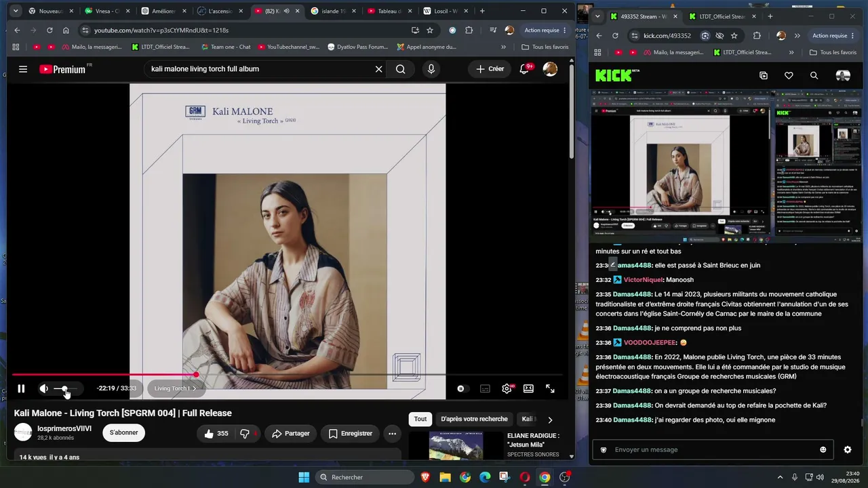Screen dimensions: 868x488
Task: Open the tab search dropdown in YouTube window
Action: (x=16, y=11)
